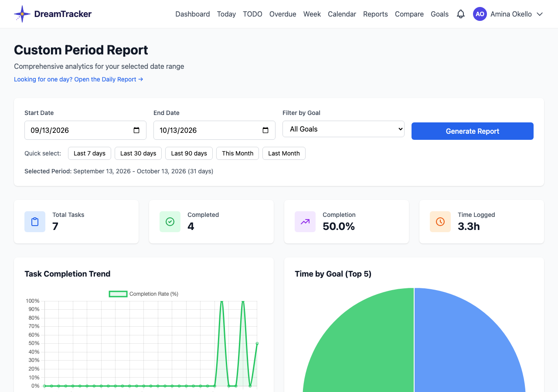
Task: Click the Generate Report button
Action: tap(473, 131)
